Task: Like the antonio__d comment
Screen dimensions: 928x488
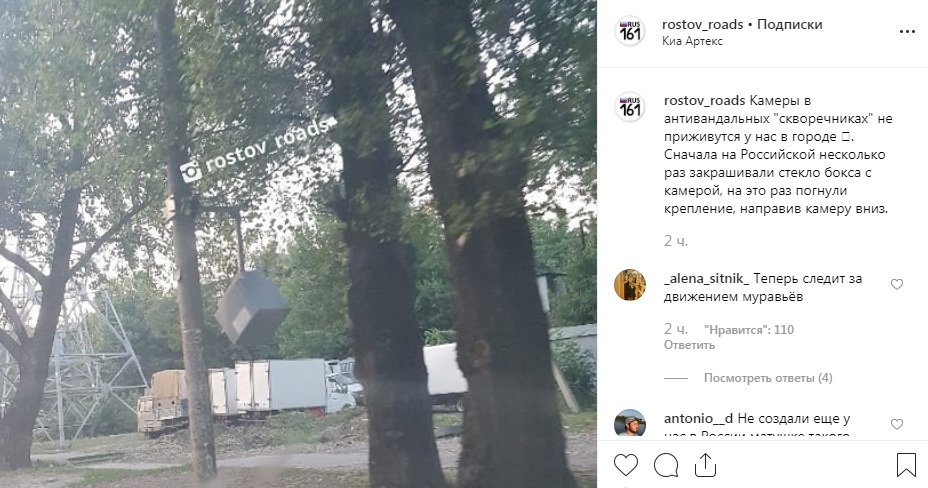Action: (x=897, y=424)
